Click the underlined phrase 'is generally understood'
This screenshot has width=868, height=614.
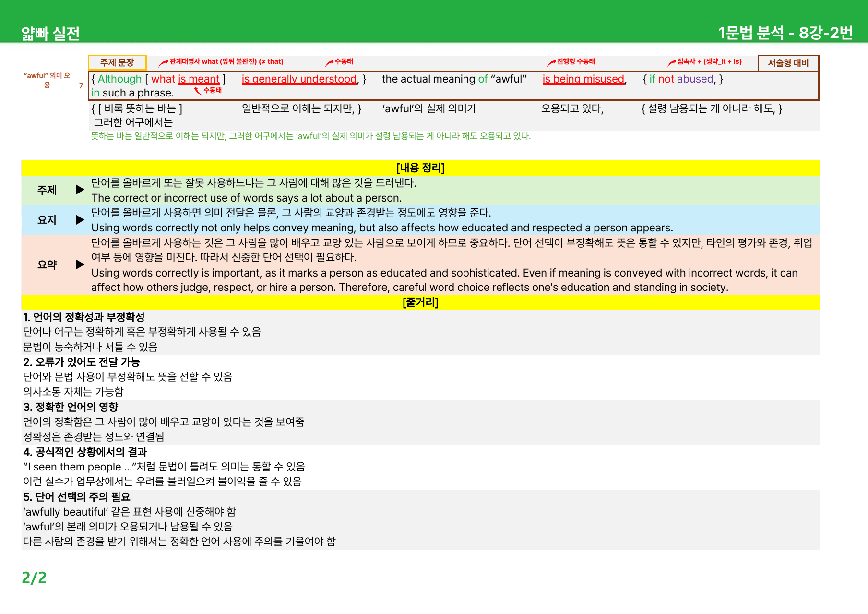click(x=299, y=79)
